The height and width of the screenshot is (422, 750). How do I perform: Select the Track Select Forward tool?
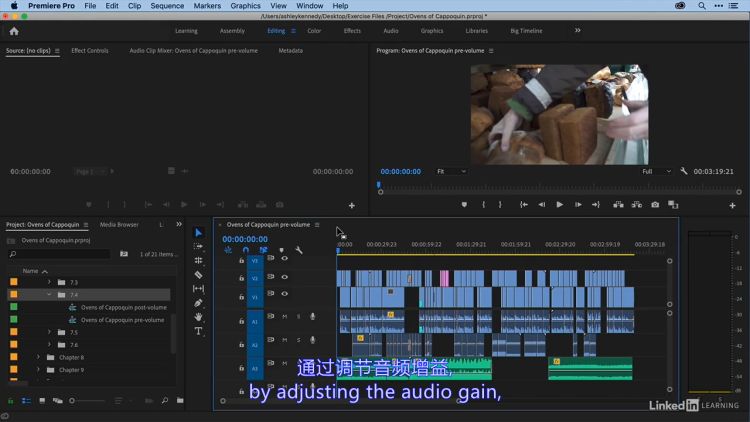(x=198, y=246)
